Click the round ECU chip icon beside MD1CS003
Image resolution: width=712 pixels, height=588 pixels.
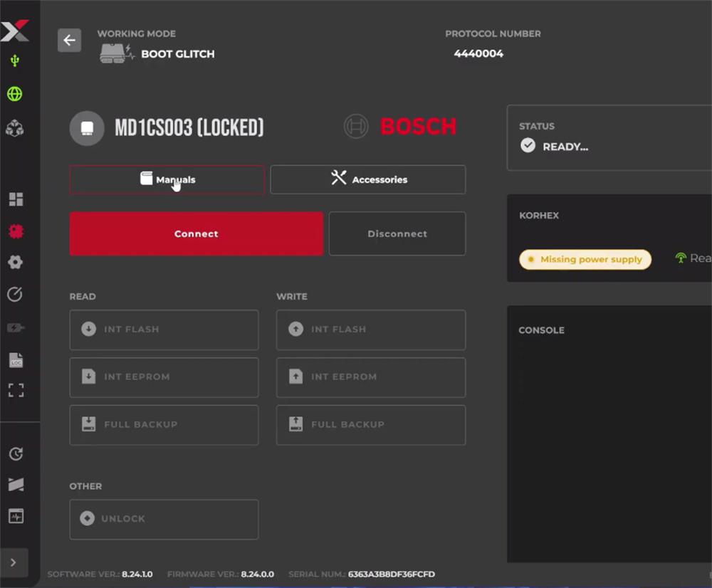87,128
